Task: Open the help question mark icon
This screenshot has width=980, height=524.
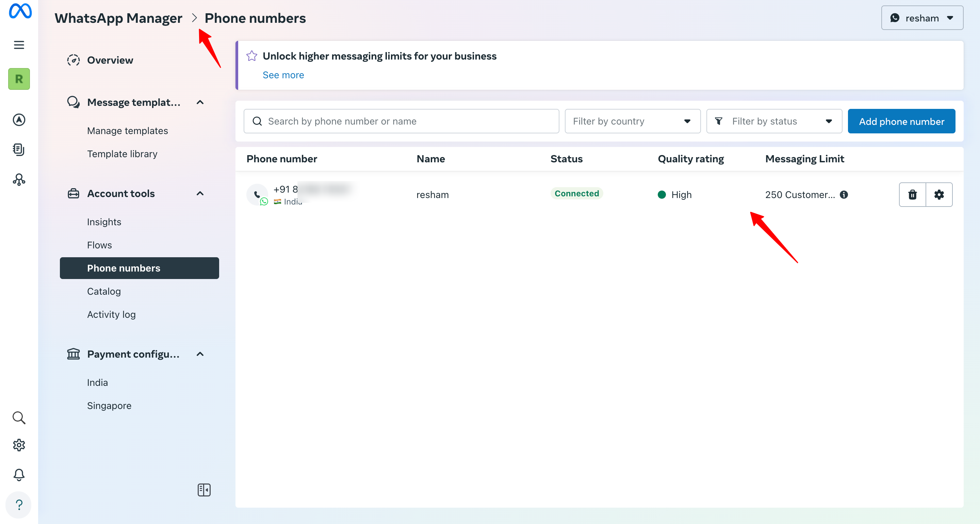Action: pyautogui.click(x=19, y=505)
